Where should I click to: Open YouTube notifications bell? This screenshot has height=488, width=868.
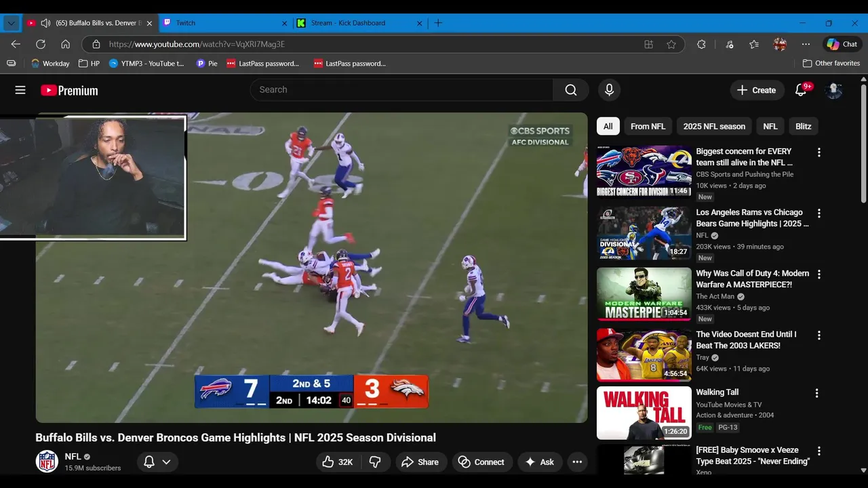tap(801, 90)
